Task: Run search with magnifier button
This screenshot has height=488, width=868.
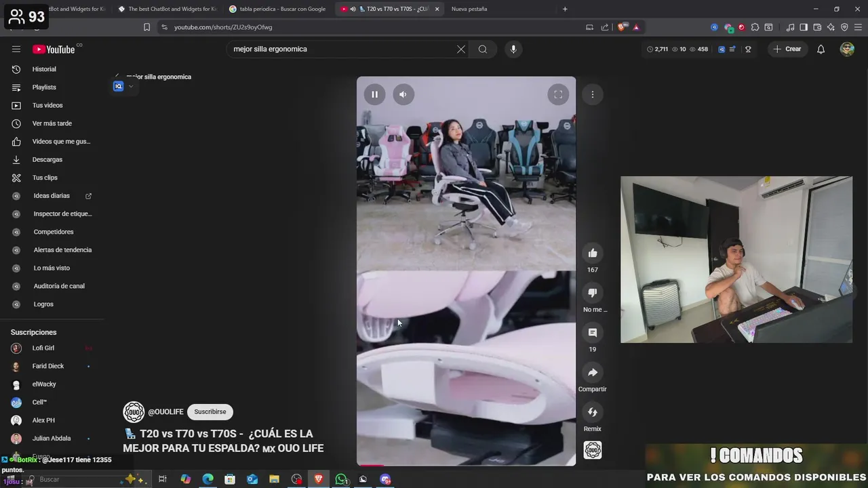Action: (x=483, y=49)
